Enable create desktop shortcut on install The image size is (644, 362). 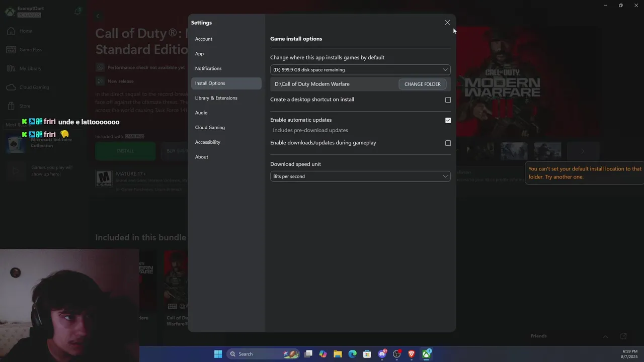[x=448, y=100]
